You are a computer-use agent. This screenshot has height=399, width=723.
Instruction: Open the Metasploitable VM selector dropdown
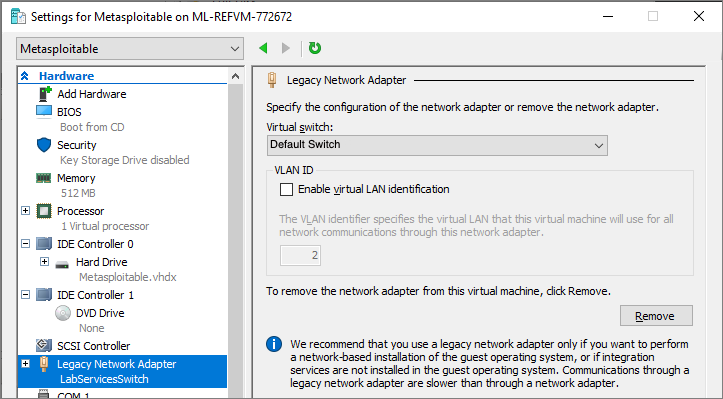click(130, 49)
